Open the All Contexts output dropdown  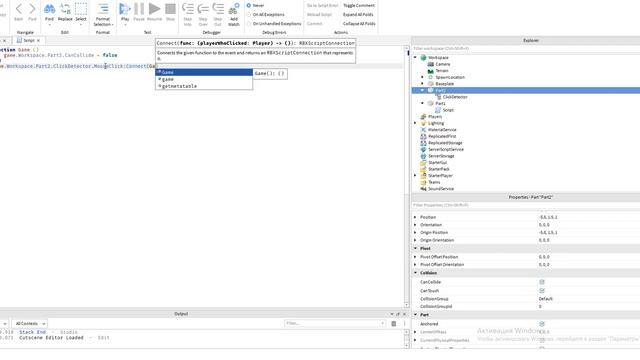30,324
